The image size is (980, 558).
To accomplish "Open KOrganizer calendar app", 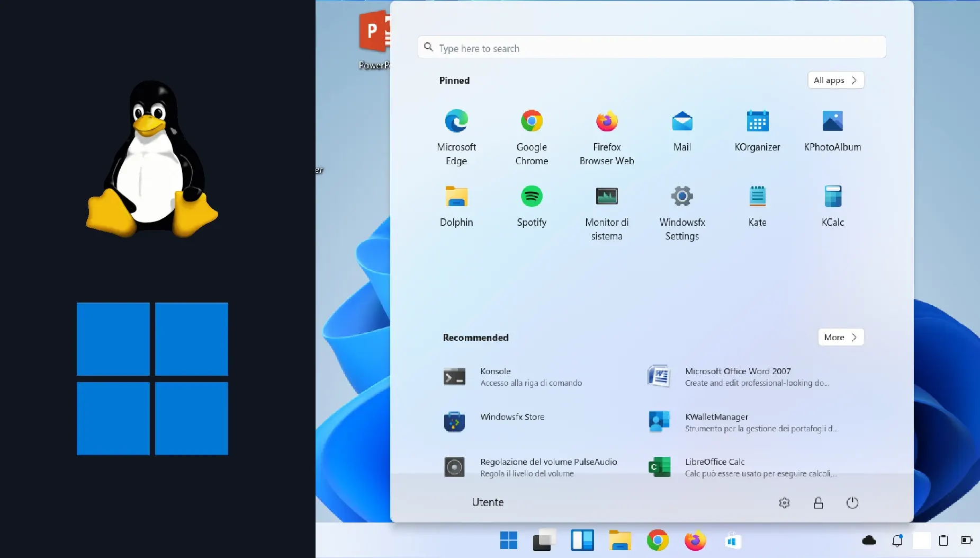I will pos(757,122).
